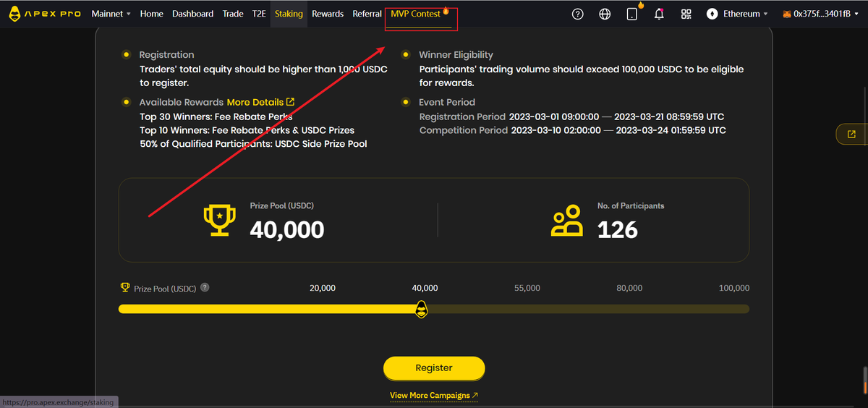The image size is (868, 408).
Task: Click the Registration heading
Action: (167, 54)
